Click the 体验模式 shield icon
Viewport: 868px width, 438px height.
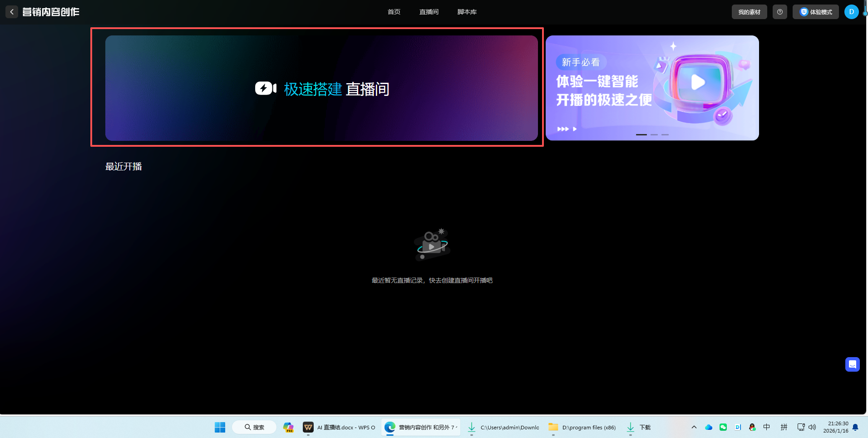pyautogui.click(x=804, y=11)
